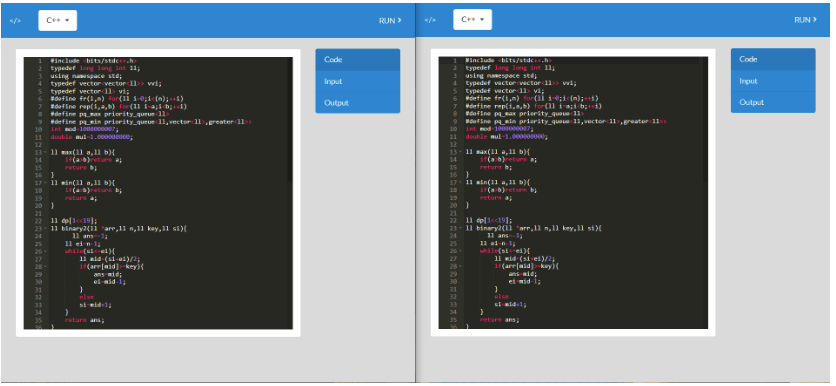Click 'll ei=n-1;' line in left editor
Image resolution: width=836 pixels, height=386 pixels.
[83, 243]
